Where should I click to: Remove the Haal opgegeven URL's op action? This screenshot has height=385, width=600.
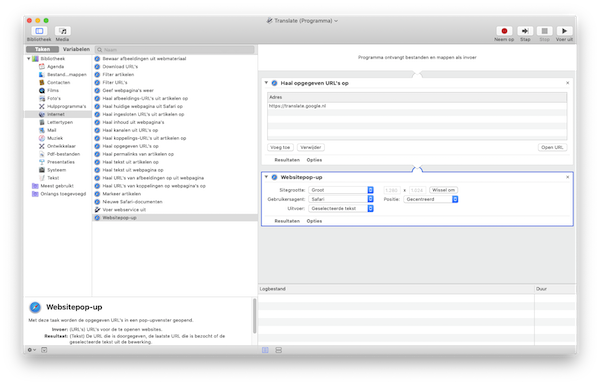coord(567,83)
